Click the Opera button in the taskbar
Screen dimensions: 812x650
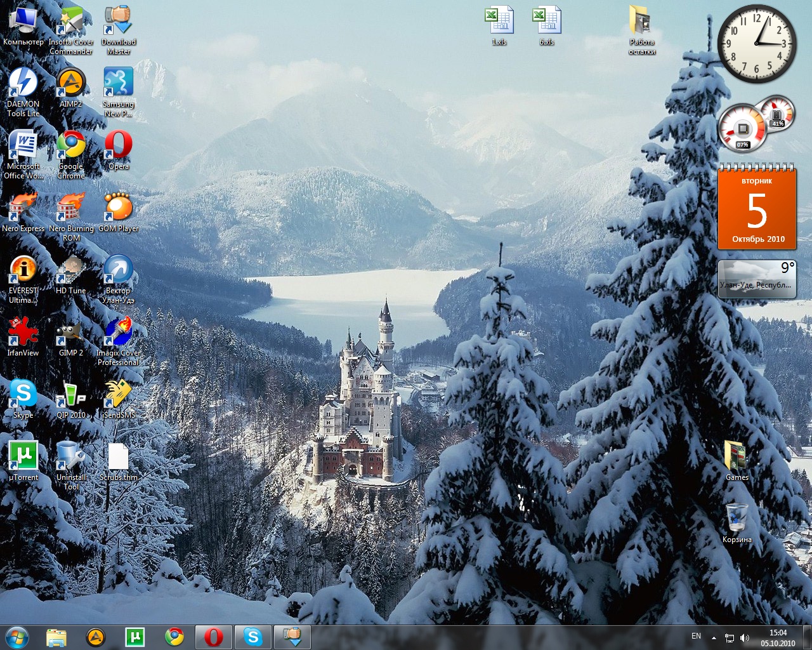coord(214,637)
